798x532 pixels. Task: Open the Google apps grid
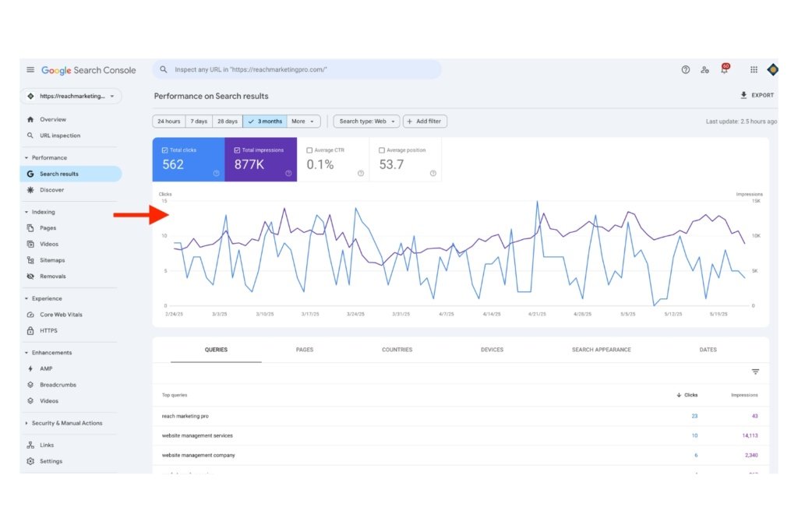point(754,69)
